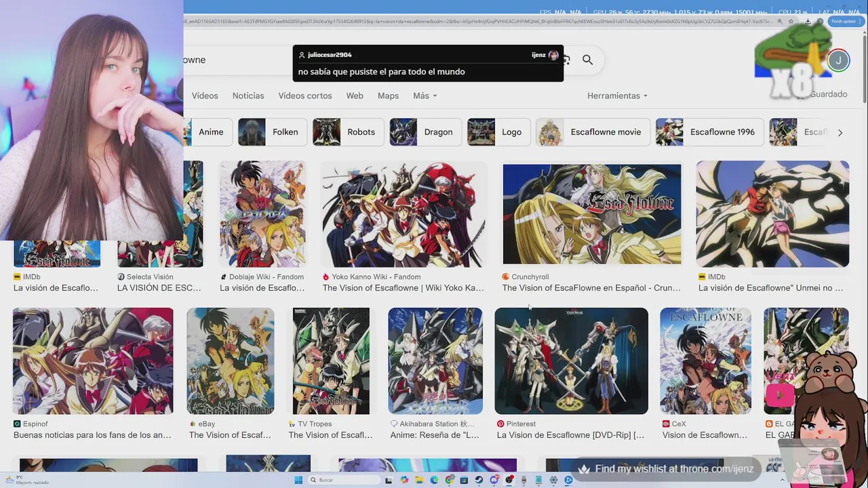Open 'The Vision of Escaflowne | Wiki Yoko Ka...' link
This screenshot has height=488, width=868.
point(403,288)
